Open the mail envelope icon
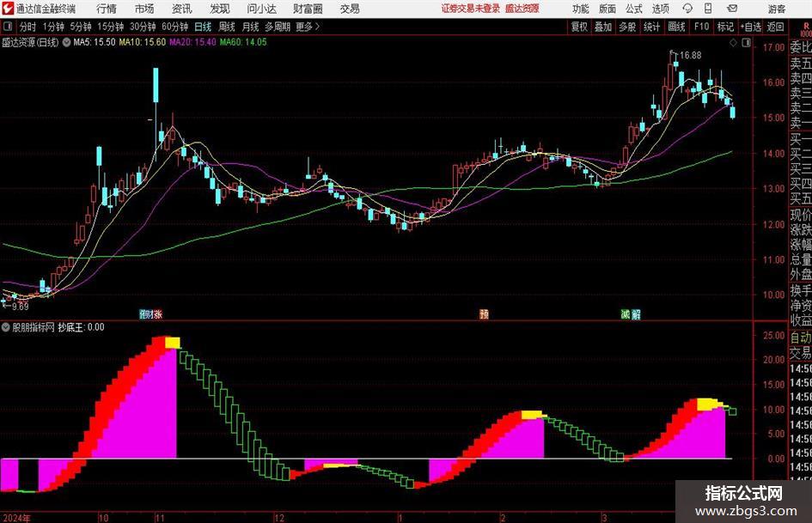 pos(732,9)
